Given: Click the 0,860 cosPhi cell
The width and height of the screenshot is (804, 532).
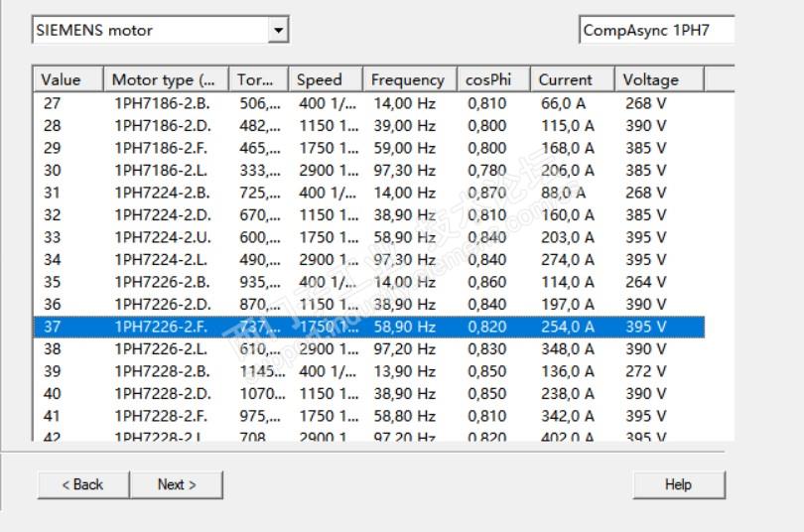Looking at the screenshot, I should pos(487,282).
